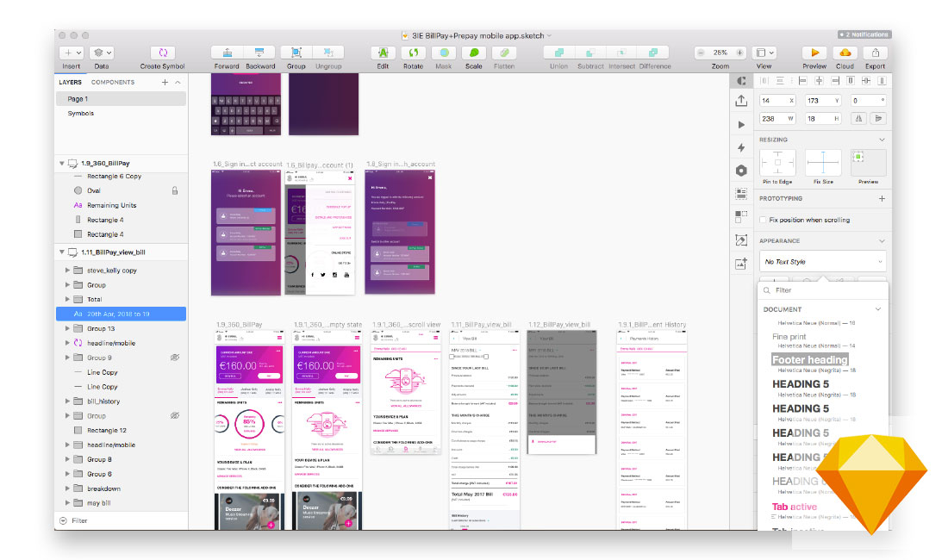
Task: Select Symbols page in the page list
Action: (81, 114)
